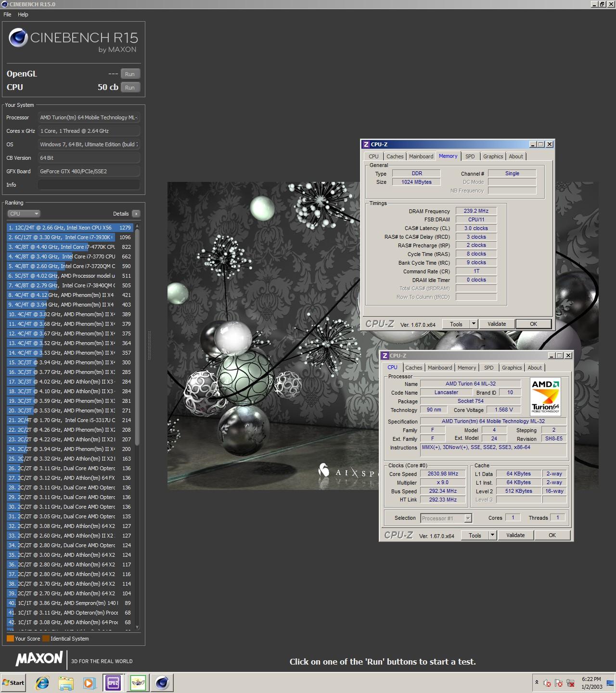Open About tab in processor CPU-Z window

click(535, 368)
